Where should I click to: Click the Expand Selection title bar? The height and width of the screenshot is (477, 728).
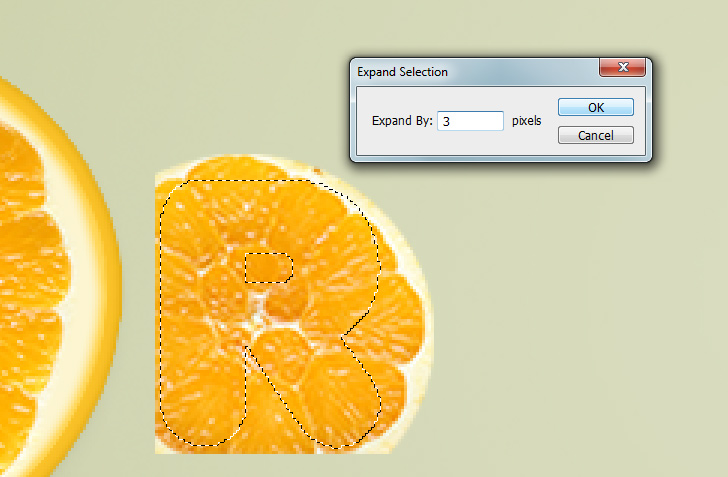[x=474, y=72]
